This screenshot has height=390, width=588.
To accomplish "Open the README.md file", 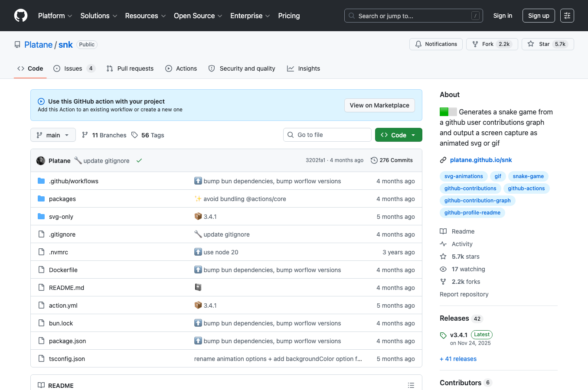I will pos(66,288).
